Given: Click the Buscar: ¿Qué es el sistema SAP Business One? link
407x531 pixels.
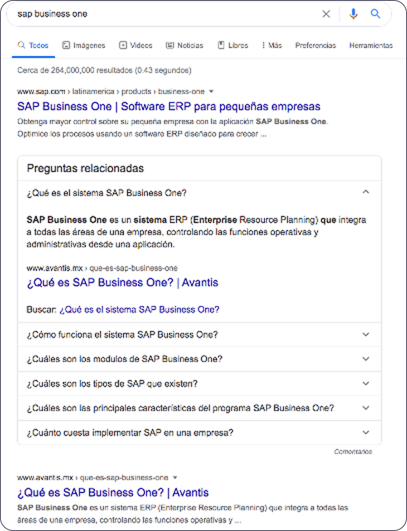Looking at the screenshot, I should [139, 310].
